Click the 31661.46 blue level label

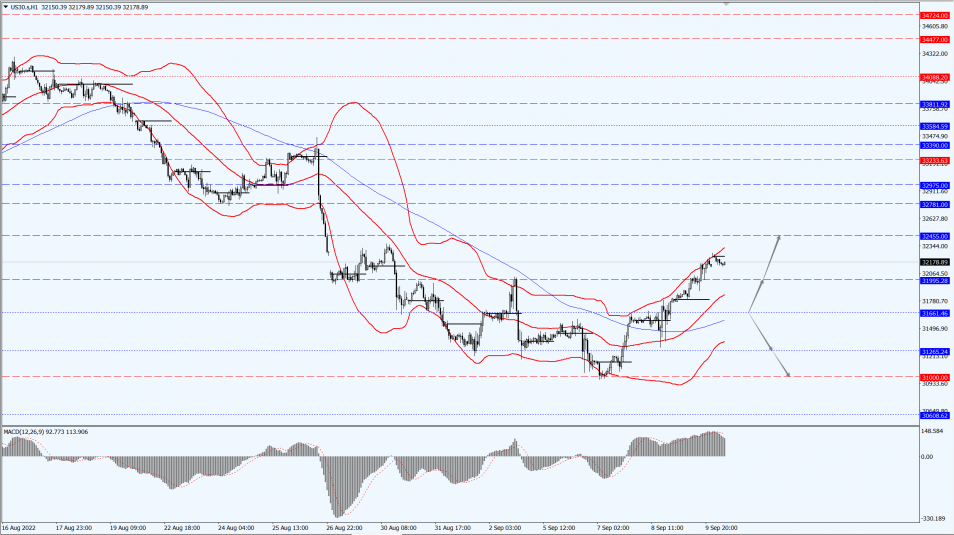click(x=934, y=313)
